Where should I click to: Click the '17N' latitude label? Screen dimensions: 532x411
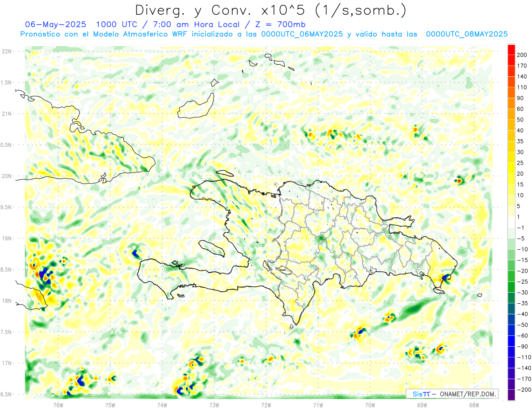coord(7,363)
